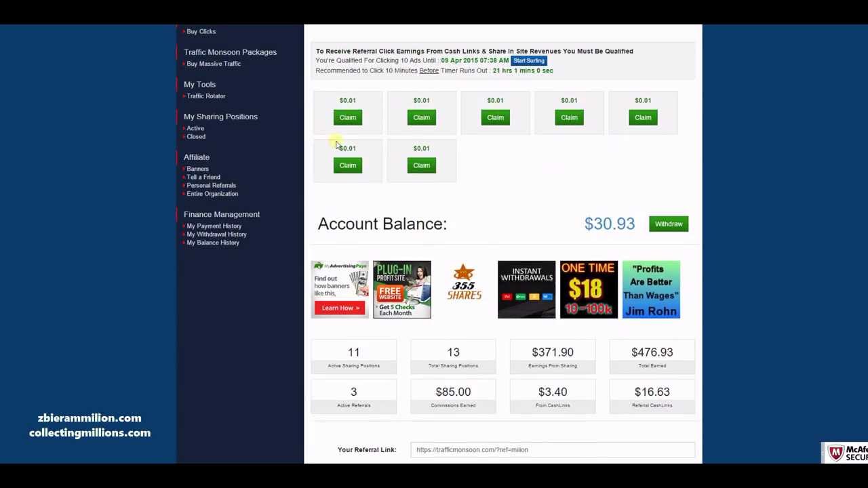Select the My Tools menu heading

[x=199, y=85]
